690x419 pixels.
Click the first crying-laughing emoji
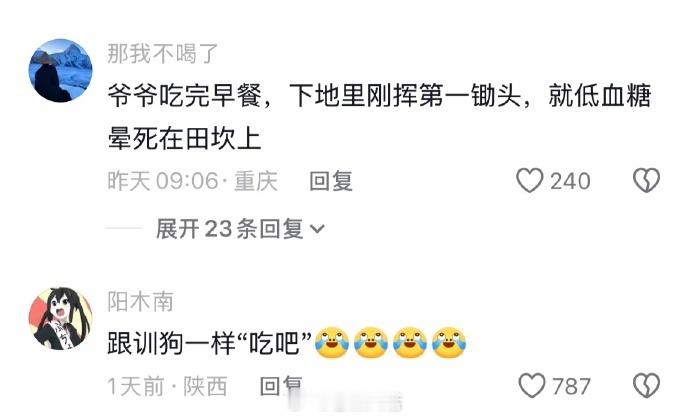pyautogui.click(x=332, y=343)
